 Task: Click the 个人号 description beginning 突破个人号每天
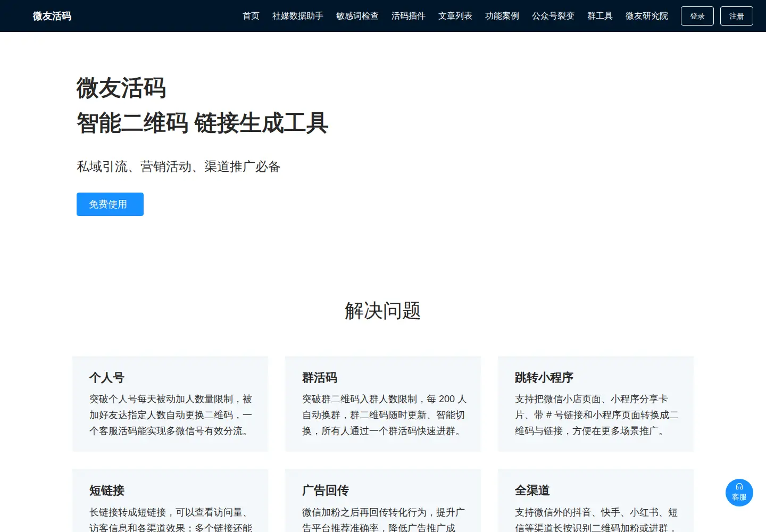tap(171, 415)
